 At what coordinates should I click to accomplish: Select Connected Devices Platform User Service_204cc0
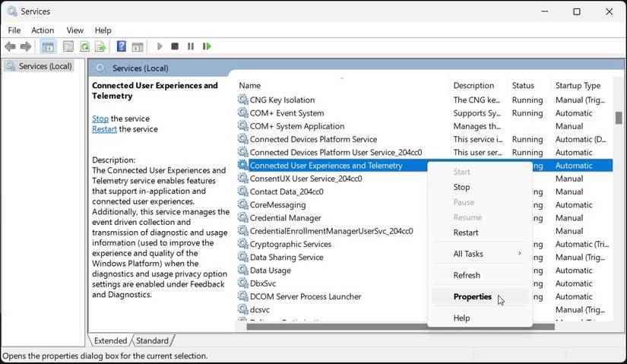335,153
